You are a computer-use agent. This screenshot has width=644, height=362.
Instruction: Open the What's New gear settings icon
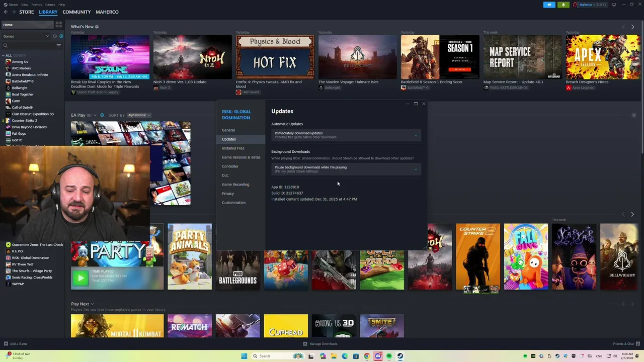click(97, 27)
